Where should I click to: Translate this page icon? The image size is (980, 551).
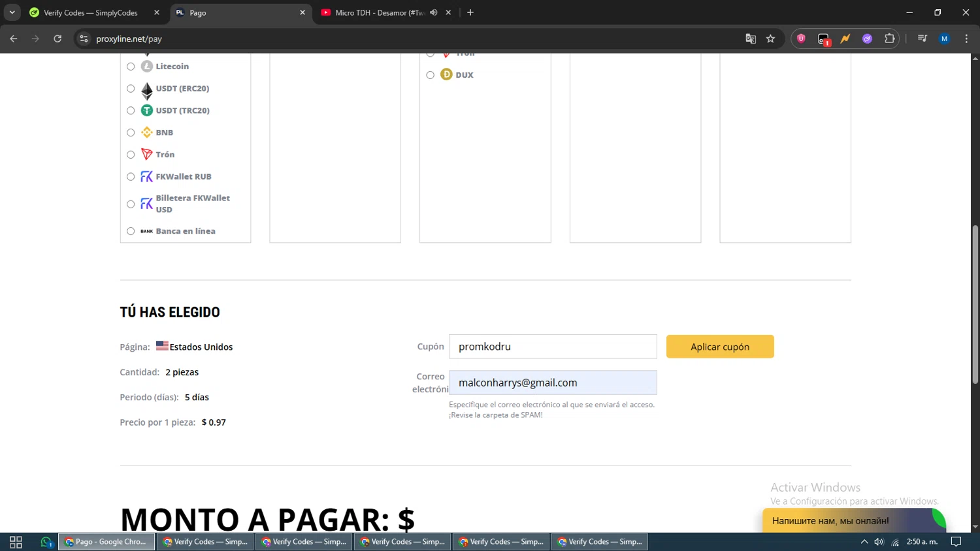[751, 39]
